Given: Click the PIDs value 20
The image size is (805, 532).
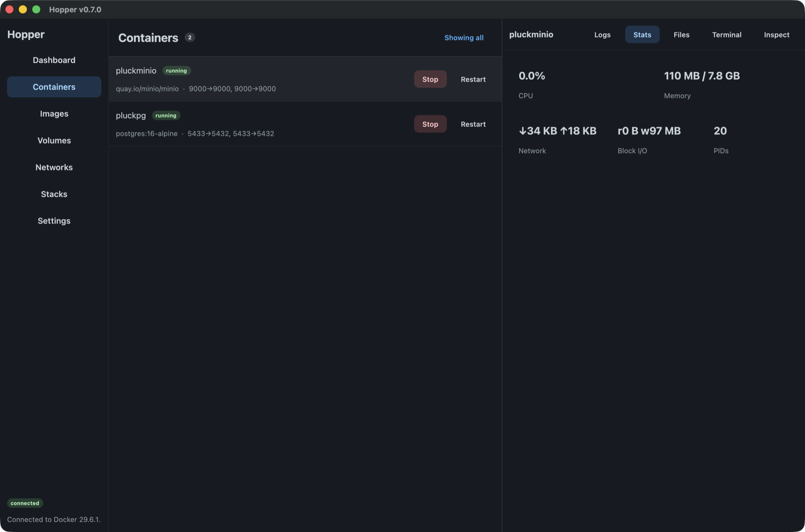Looking at the screenshot, I should coord(720,131).
